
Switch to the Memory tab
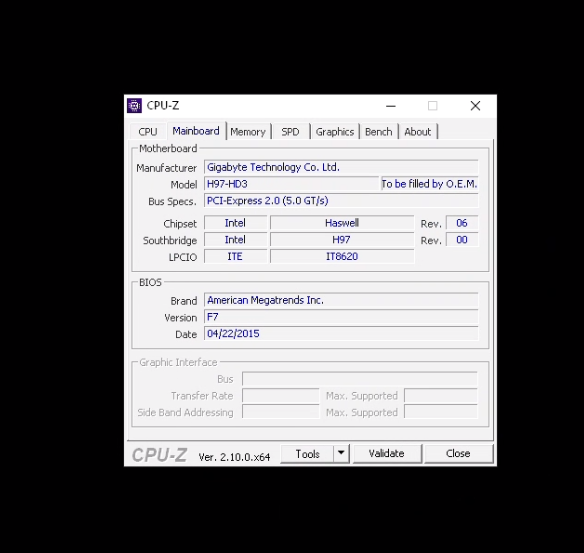248,132
